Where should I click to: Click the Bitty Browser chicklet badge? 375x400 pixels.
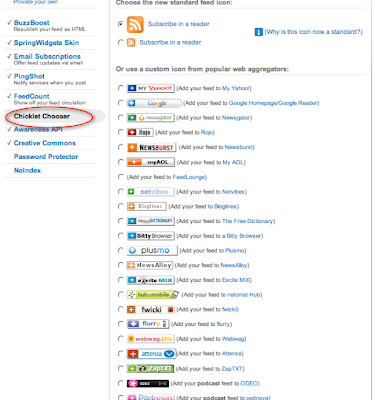(x=151, y=236)
